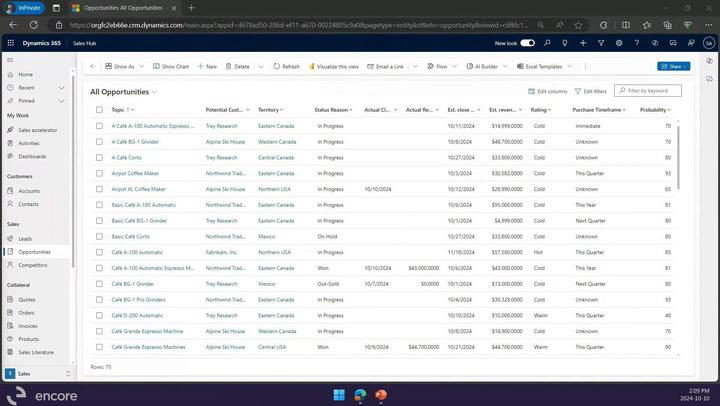The width and height of the screenshot is (720, 406).
Task: Select checkbox for Café A-100 Automatic row
Action: coord(99,252)
